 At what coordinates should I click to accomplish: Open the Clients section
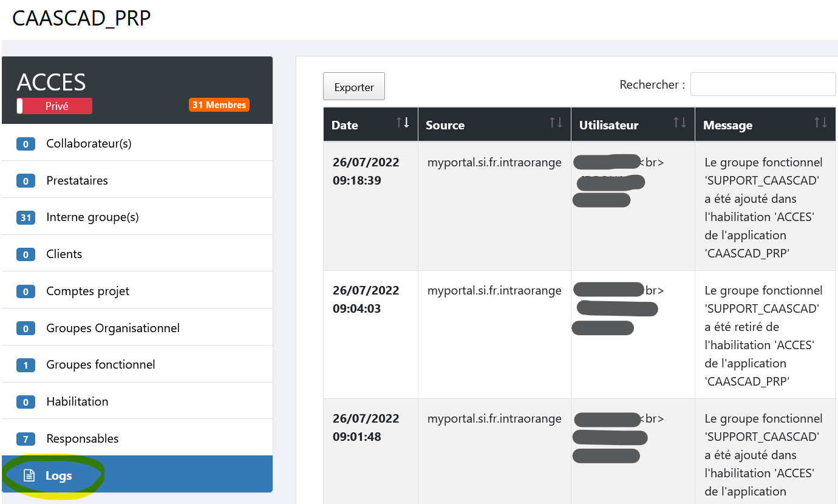click(x=137, y=254)
